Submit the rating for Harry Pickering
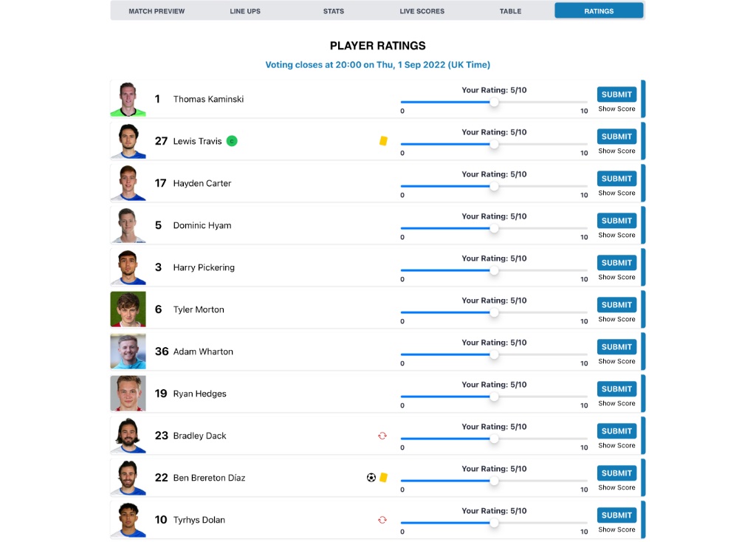Screen dimensions: 756x542 (616, 263)
